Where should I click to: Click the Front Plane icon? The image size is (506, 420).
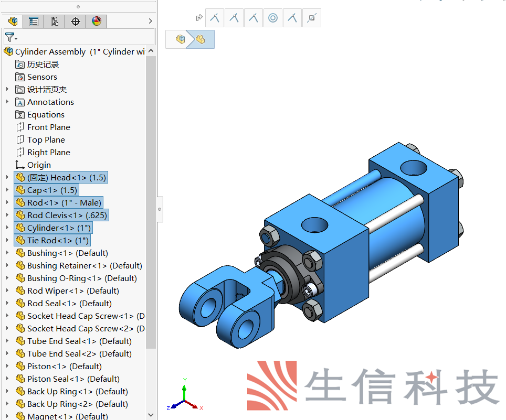coord(20,127)
